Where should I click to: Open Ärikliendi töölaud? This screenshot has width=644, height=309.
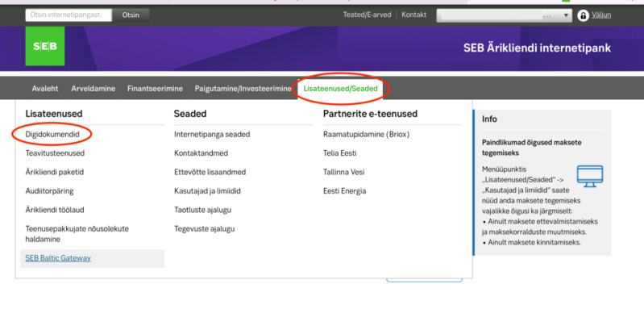click(x=55, y=210)
